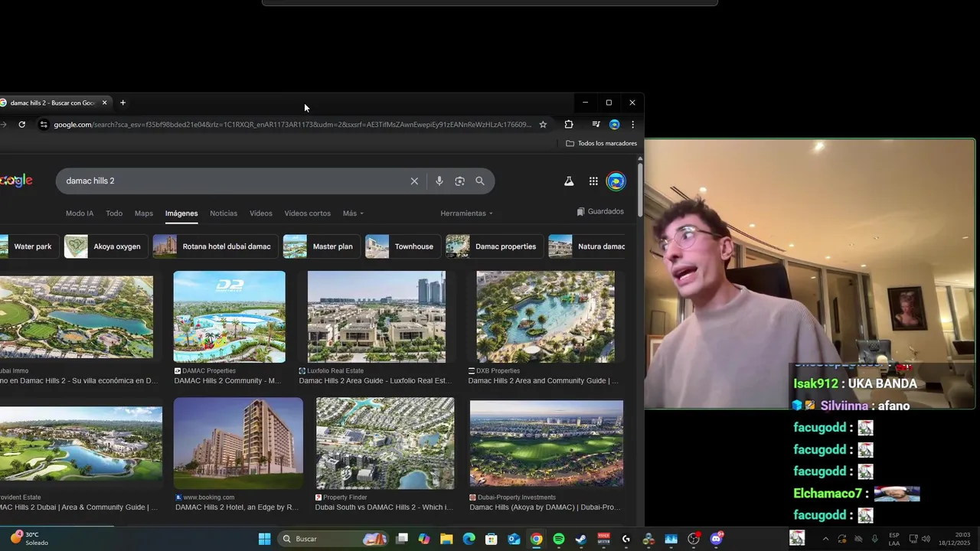Click the taskbar Buscar search box

pos(334,539)
